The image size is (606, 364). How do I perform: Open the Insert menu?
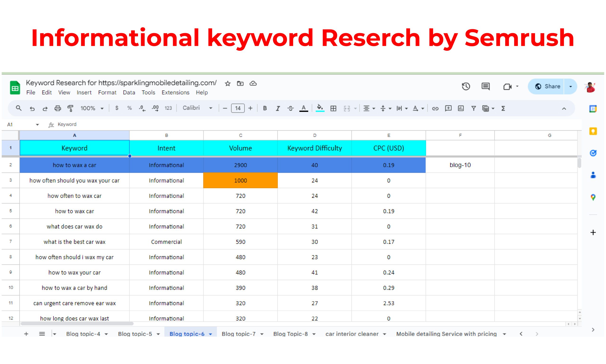coord(84,93)
